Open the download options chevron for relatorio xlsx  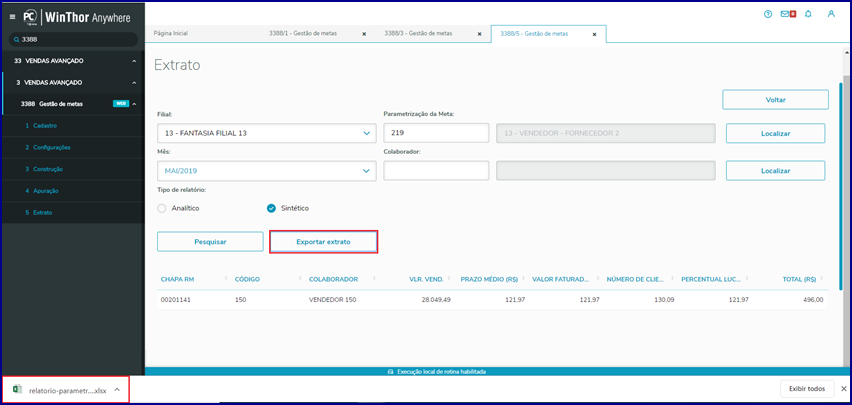click(117, 390)
